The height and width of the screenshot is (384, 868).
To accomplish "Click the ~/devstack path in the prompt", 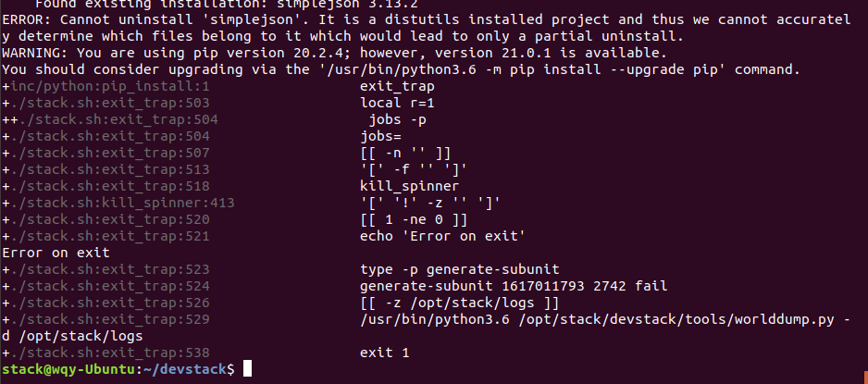I will (184, 369).
